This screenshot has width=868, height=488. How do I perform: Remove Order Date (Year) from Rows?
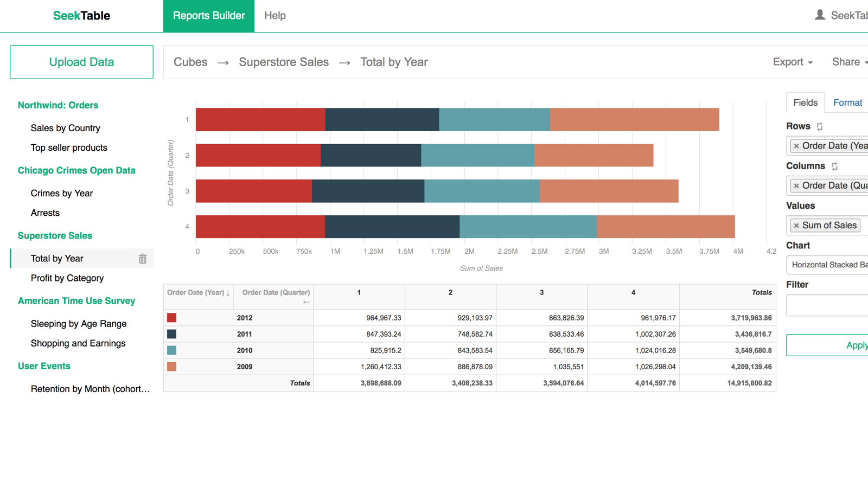tap(796, 146)
